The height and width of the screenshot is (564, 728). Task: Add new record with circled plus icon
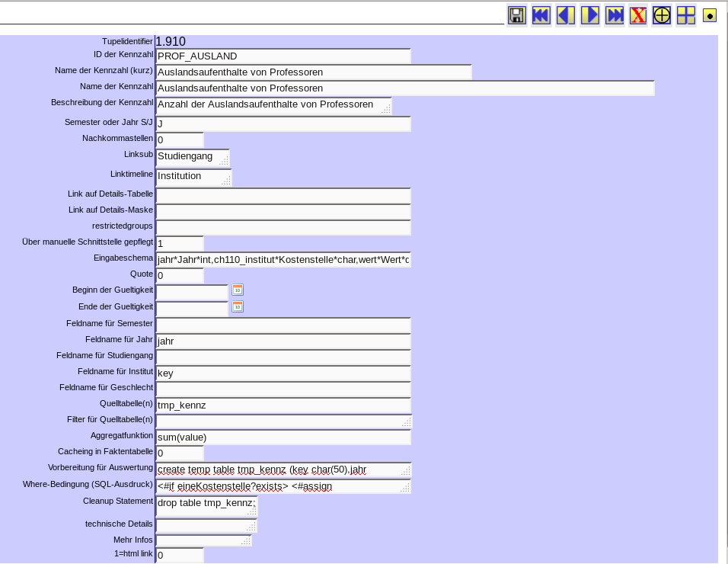(x=662, y=15)
